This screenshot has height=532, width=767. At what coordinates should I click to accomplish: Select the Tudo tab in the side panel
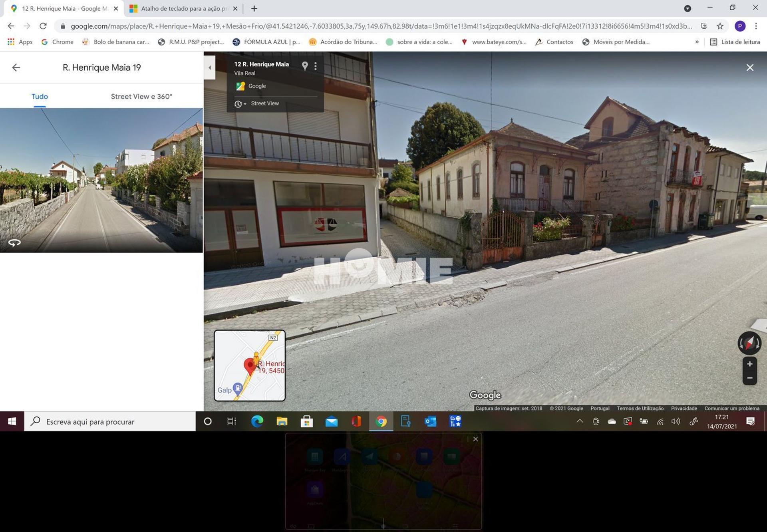coord(40,96)
